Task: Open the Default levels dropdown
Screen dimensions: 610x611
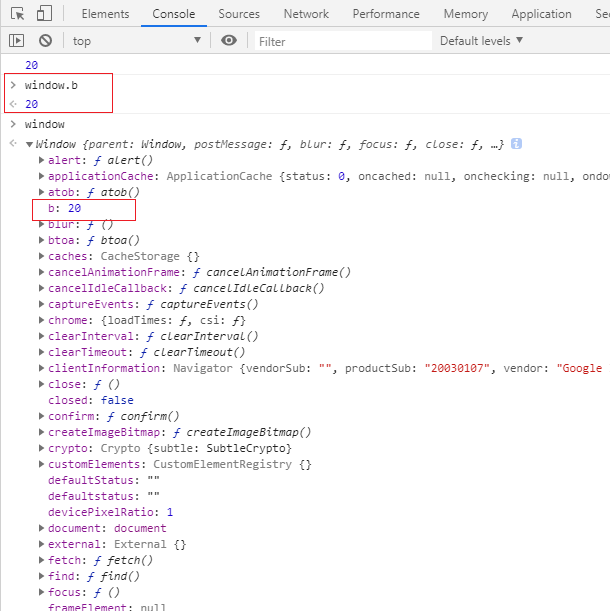Action: coord(481,41)
